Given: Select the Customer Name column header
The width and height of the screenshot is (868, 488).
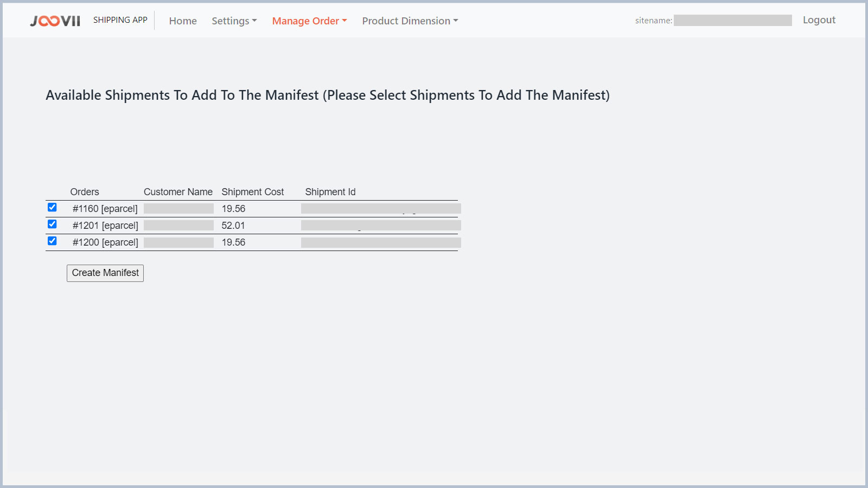Looking at the screenshot, I should (x=178, y=192).
